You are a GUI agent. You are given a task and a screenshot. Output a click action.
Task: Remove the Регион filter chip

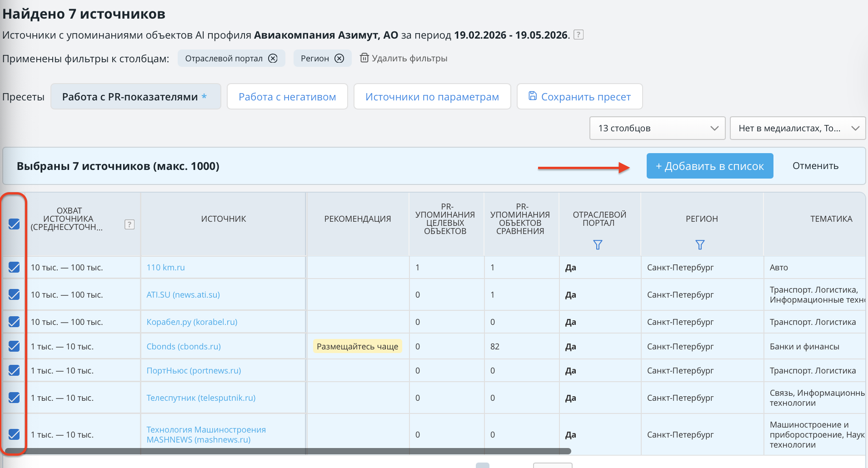click(339, 58)
